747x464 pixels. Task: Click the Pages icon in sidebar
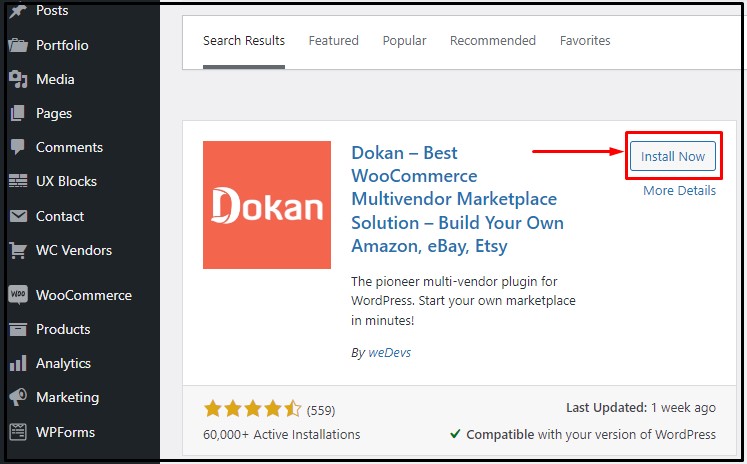pos(18,113)
